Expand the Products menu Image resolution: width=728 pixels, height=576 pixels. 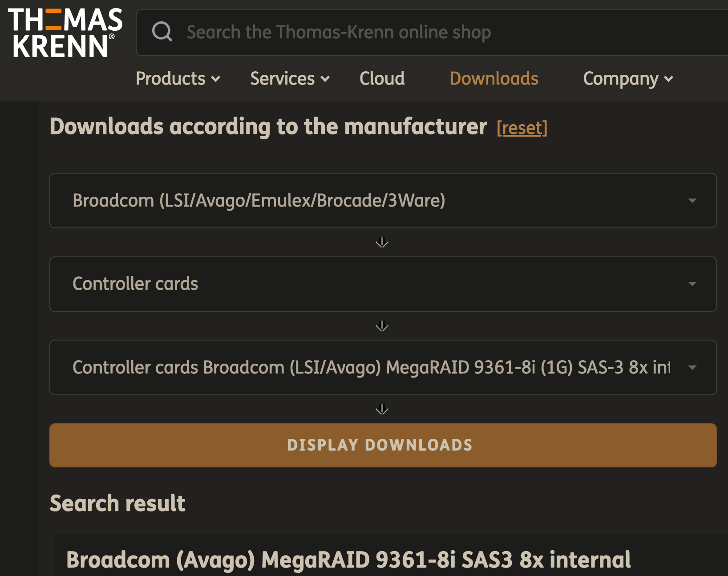click(x=178, y=79)
